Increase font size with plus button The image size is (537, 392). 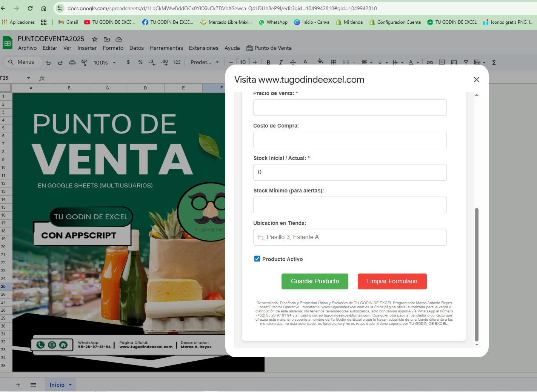(255, 62)
